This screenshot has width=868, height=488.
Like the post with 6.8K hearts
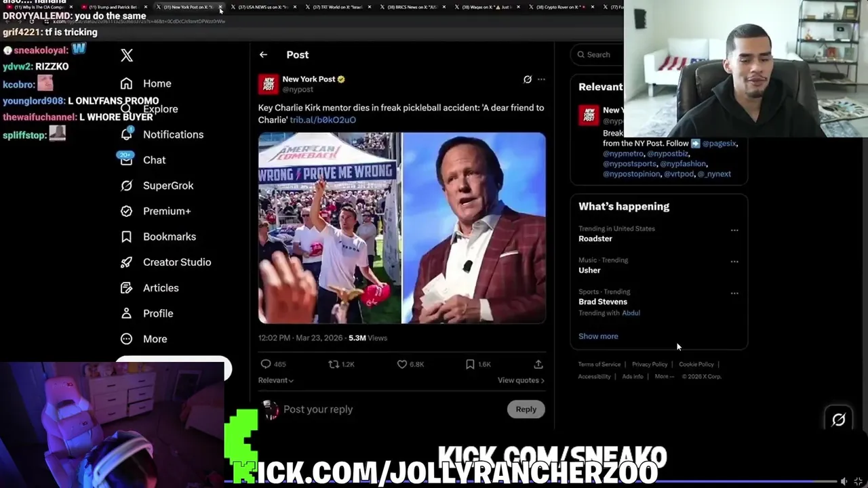coord(401,364)
